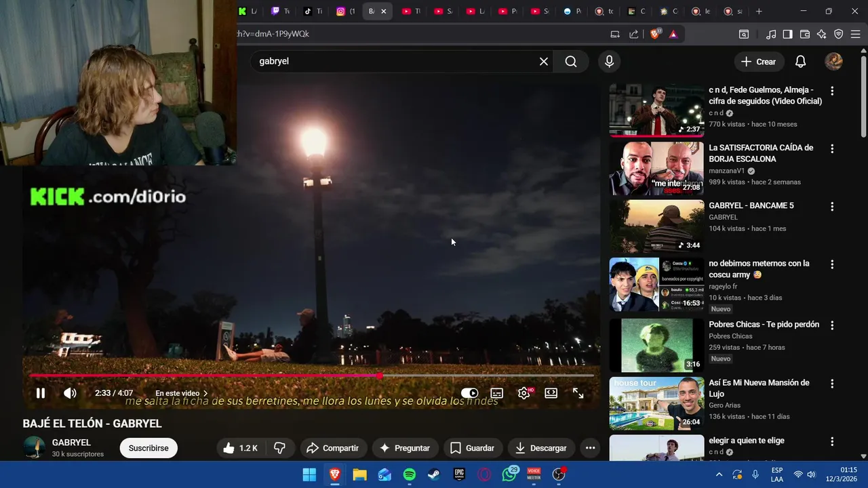
Task: Open 'c n d, Fede Guelmos' video thumbnail
Action: pyautogui.click(x=656, y=110)
